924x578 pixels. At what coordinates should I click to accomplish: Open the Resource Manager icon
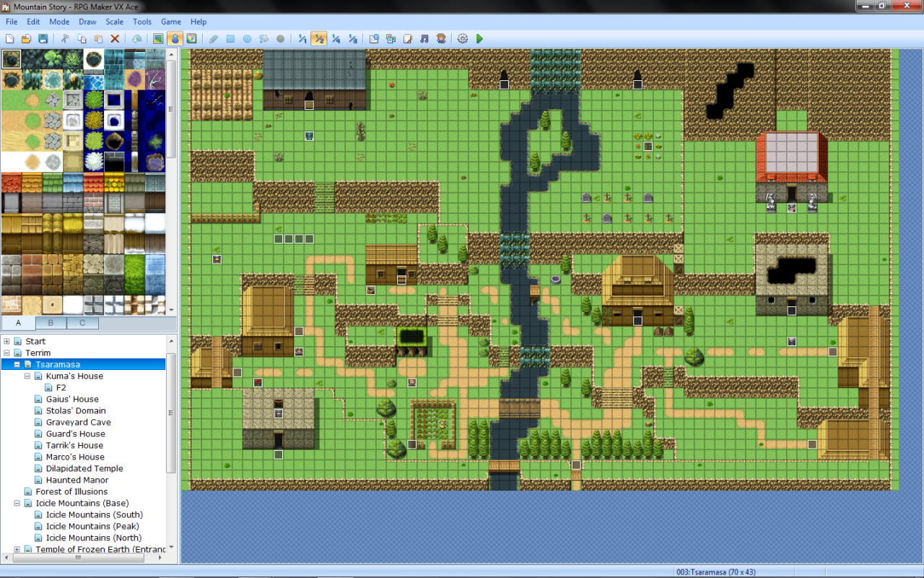pos(391,38)
